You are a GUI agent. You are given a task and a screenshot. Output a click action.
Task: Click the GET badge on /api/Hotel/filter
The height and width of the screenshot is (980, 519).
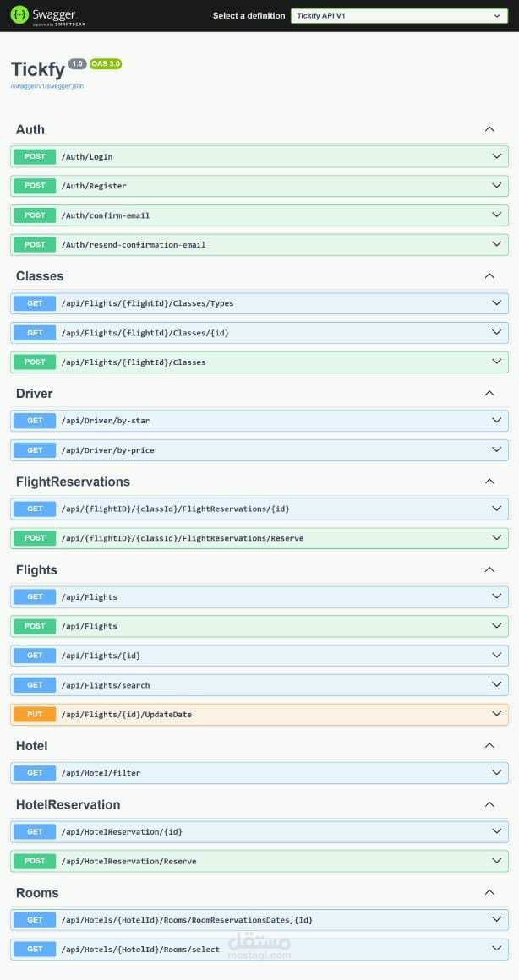click(34, 772)
